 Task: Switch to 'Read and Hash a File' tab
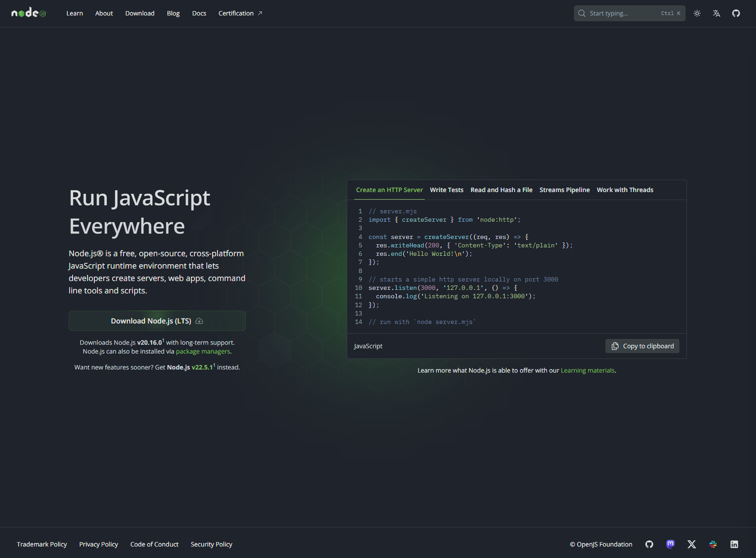pyautogui.click(x=501, y=190)
